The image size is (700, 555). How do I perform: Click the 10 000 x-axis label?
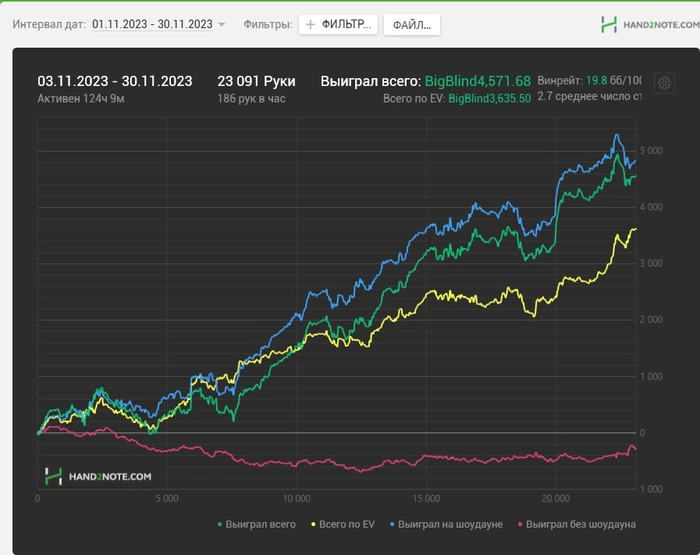[x=297, y=499]
